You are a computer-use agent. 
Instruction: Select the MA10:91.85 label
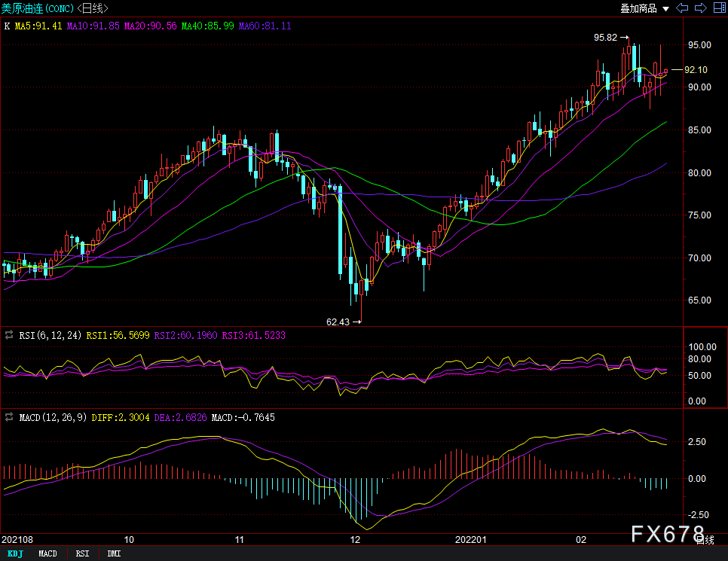[x=93, y=26]
